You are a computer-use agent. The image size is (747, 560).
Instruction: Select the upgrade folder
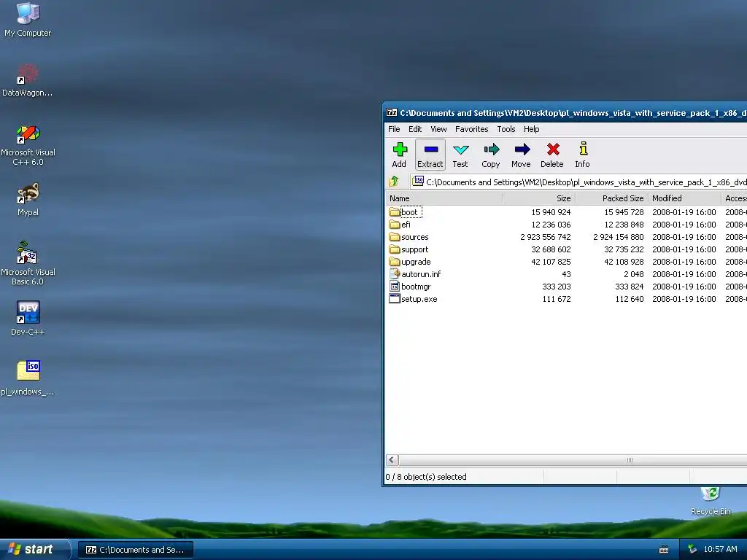point(410,262)
